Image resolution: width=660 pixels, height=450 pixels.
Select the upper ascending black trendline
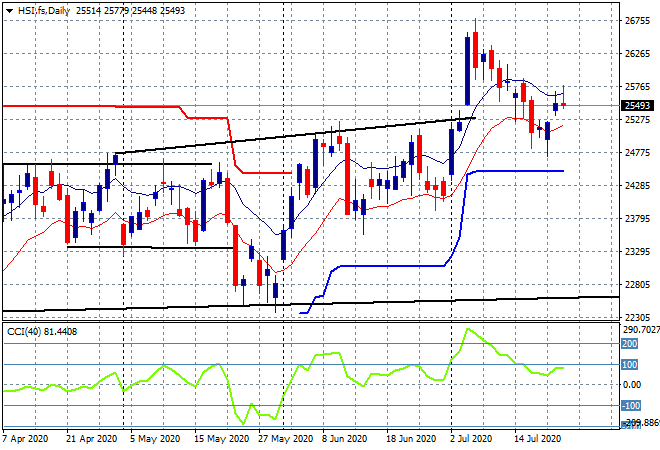(295, 136)
